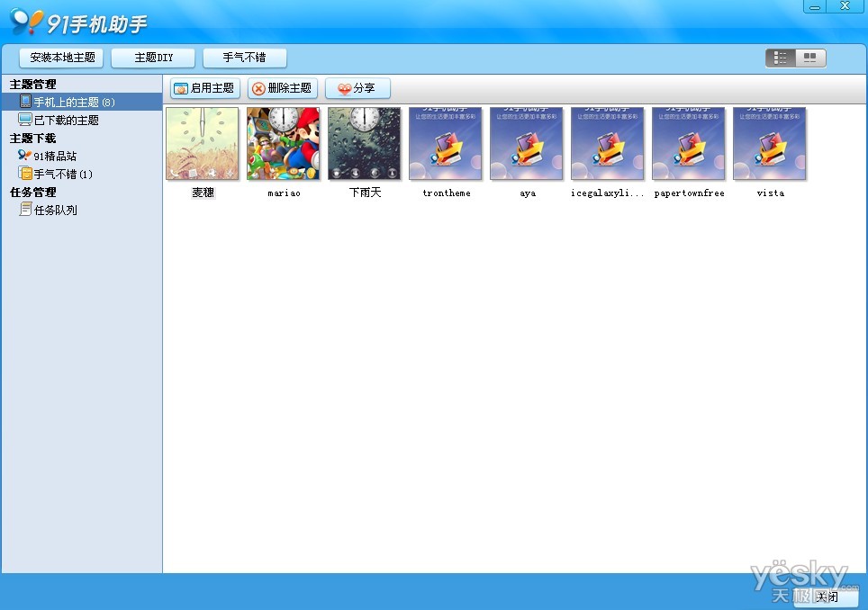
Task: Select the vista theme thumbnail
Action: pos(770,144)
